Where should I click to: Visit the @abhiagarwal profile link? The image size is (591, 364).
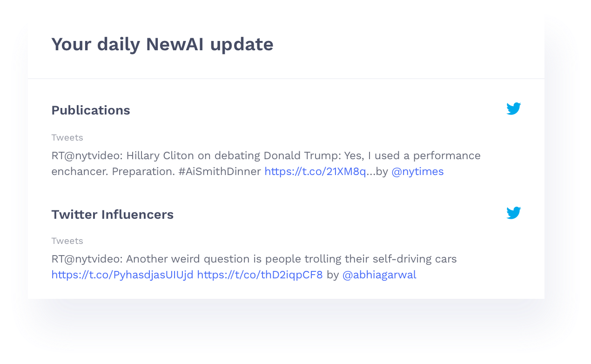pyautogui.click(x=379, y=275)
